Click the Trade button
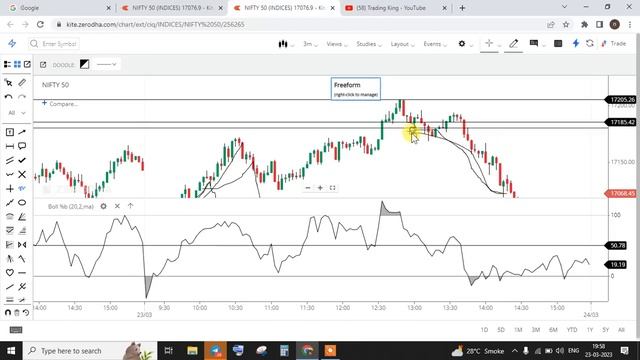Screen dimensions: 640x360 [614, 43]
